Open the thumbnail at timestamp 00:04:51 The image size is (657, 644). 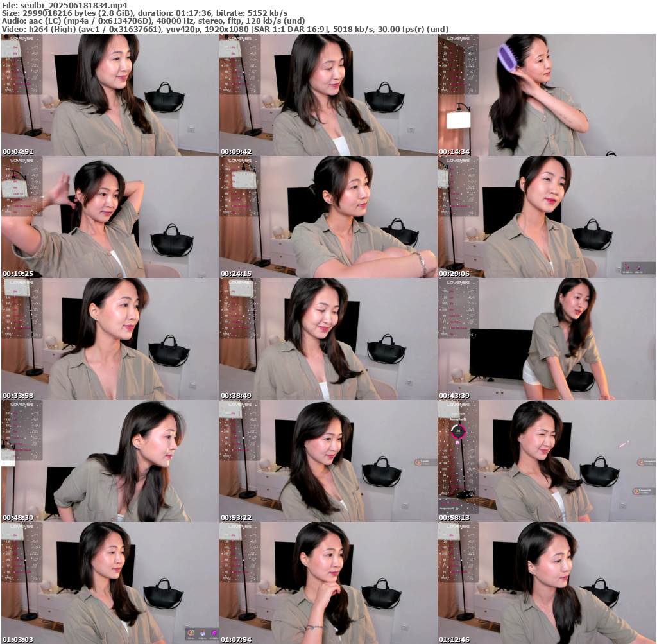pyautogui.click(x=110, y=95)
